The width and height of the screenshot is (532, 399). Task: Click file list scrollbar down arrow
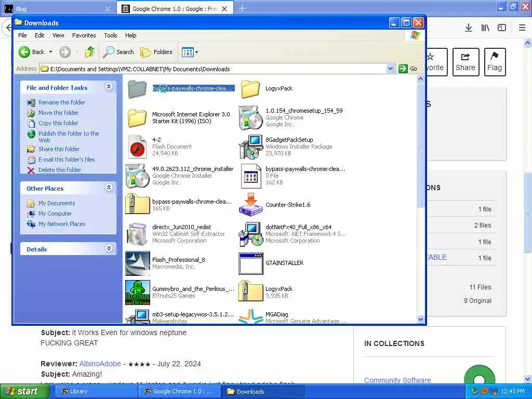point(420,319)
